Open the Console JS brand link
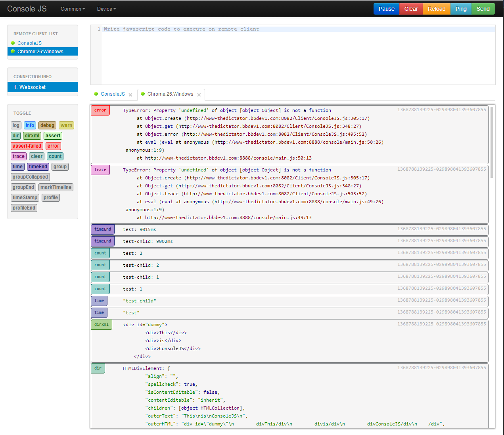 pos(27,9)
